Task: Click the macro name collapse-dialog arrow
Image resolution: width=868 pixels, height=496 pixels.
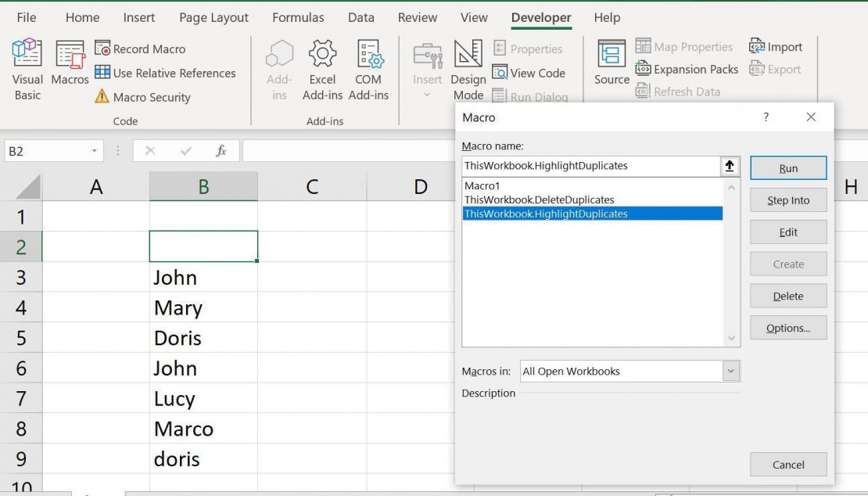Action: pyautogui.click(x=730, y=166)
